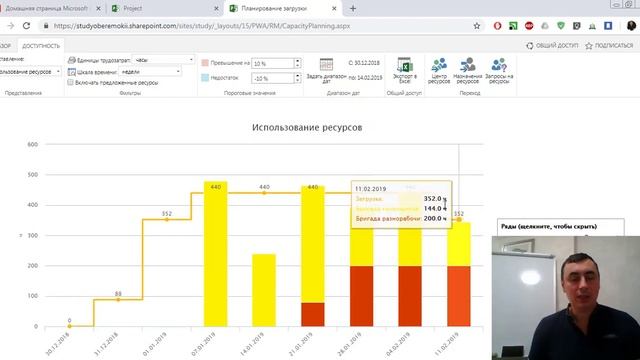Screen dimensions: 640x360
Task: Go forward in browser history
Action: click(x=11, y=26)
